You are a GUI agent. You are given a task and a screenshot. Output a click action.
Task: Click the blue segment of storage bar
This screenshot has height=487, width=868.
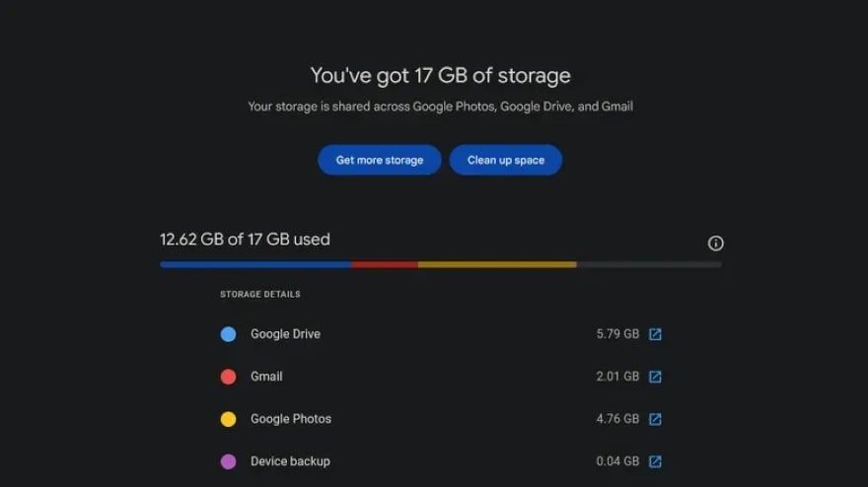coord(256,264)
